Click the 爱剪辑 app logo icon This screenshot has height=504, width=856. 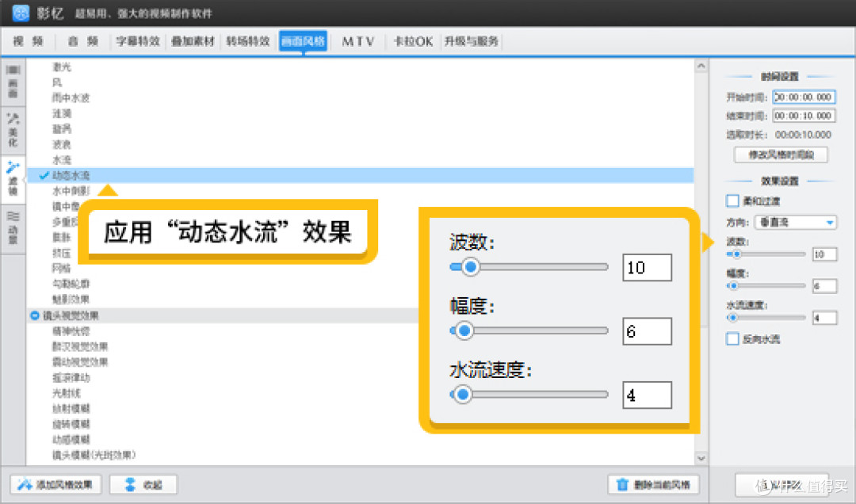click(20, 13)
